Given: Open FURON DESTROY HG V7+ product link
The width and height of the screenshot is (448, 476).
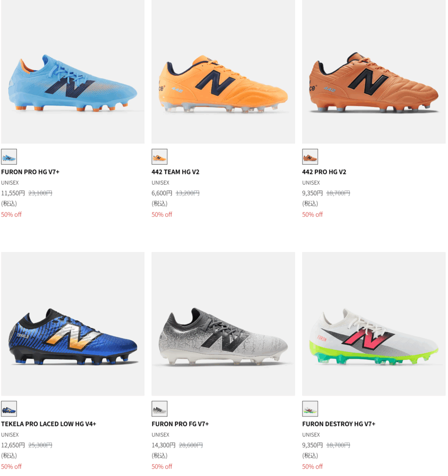Looking at the screenshot, I should [x=338, y=424].
